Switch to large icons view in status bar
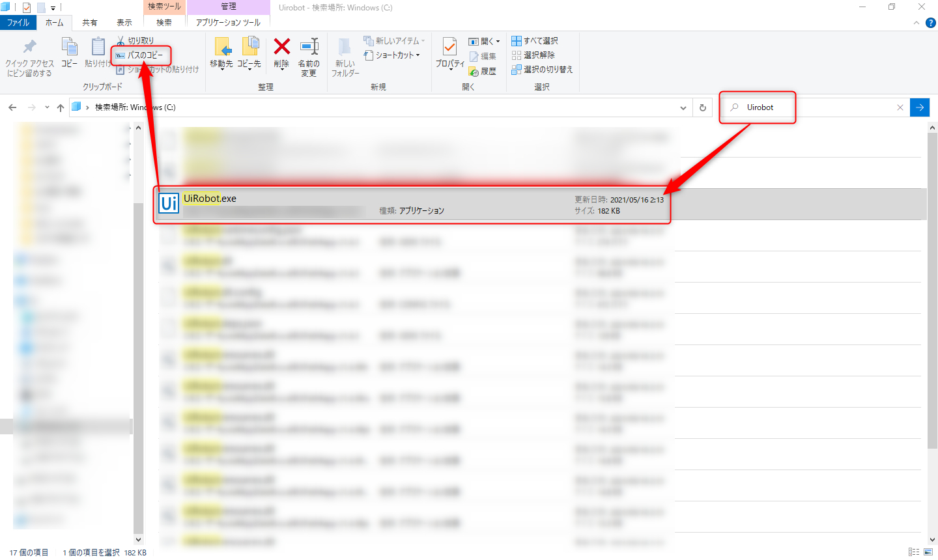 click(x=928, y=552)
